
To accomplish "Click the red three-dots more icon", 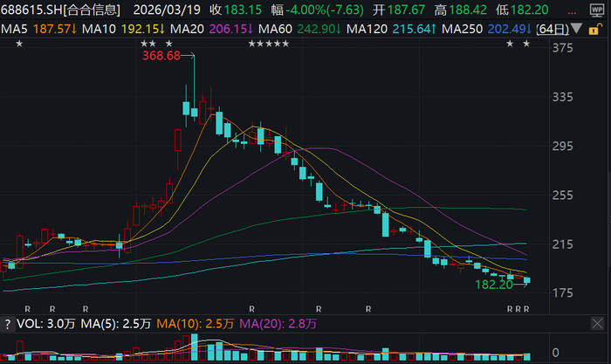I will (x=572, y=12).
